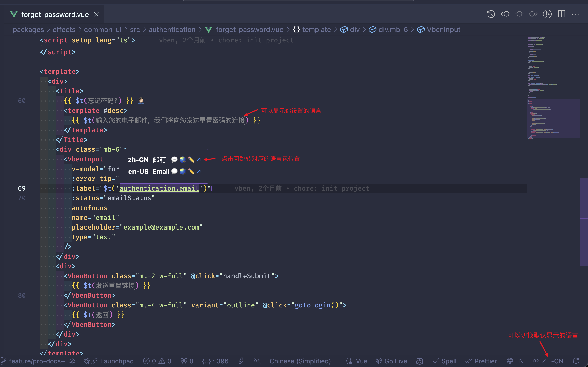The image size is (588, 367).
Task: Click the zh-CN jump-to-locale arrow icon
Action: 199,160
